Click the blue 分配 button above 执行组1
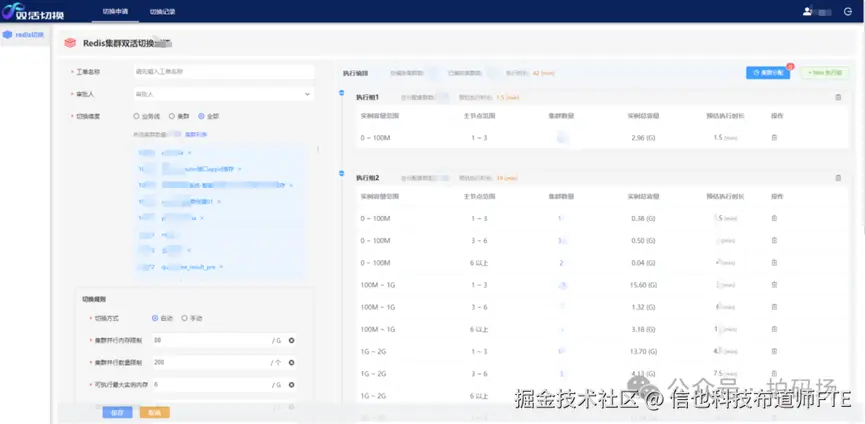 pyautogui.click(x=768, y=72)
